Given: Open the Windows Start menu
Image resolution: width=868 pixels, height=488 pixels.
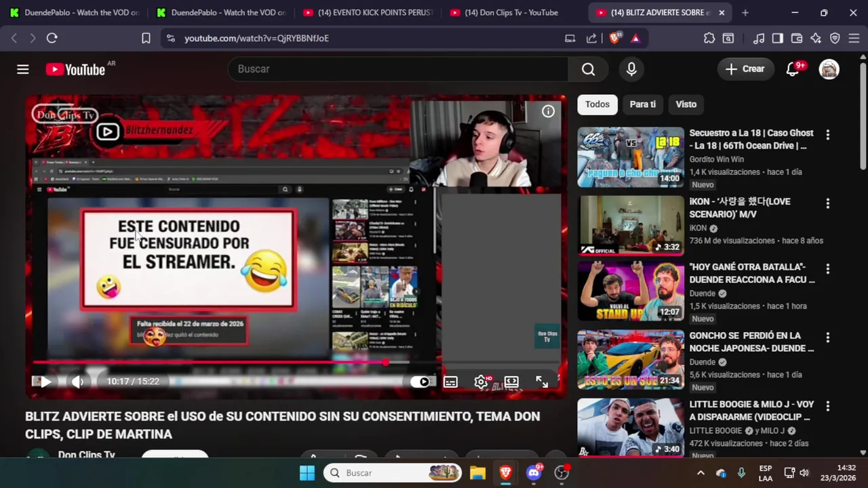Looking at the screenshot, I should [307, 473].
